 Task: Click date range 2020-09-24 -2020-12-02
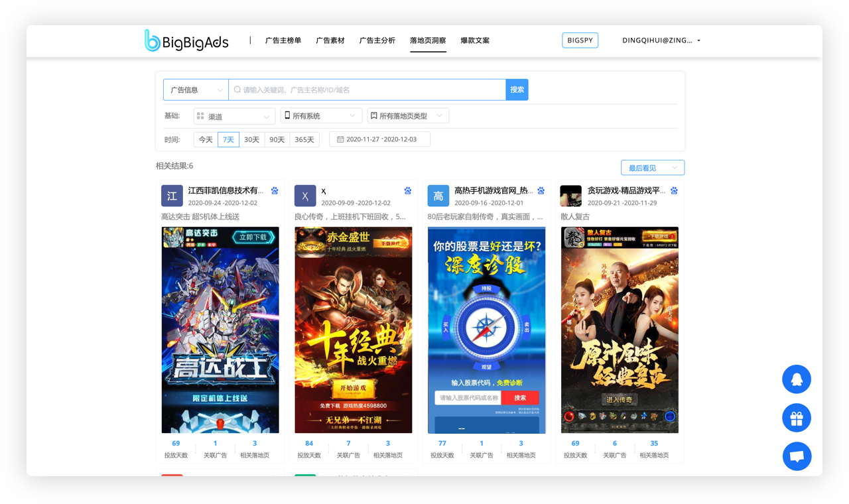click(x=222, y=203)
